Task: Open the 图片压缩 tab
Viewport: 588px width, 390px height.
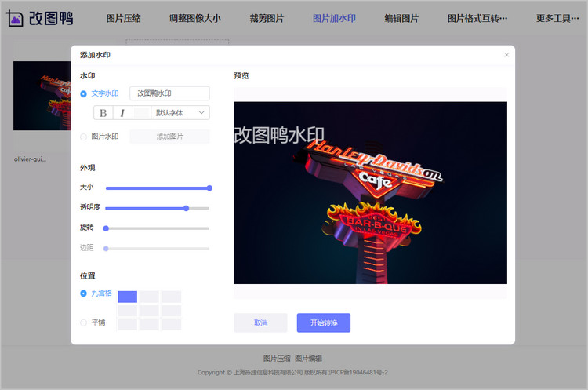Action: tap(123, 18)
